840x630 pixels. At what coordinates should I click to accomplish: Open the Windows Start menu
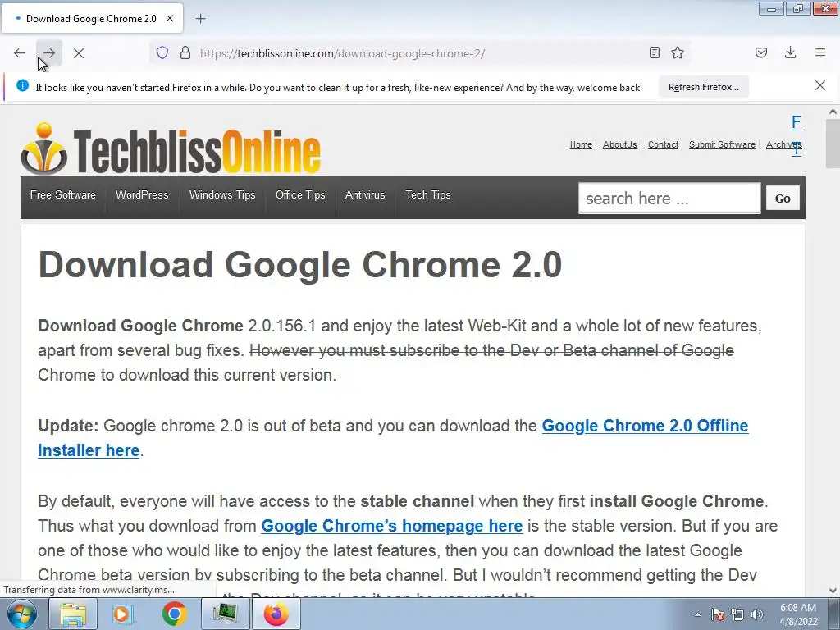click(21, 614)
